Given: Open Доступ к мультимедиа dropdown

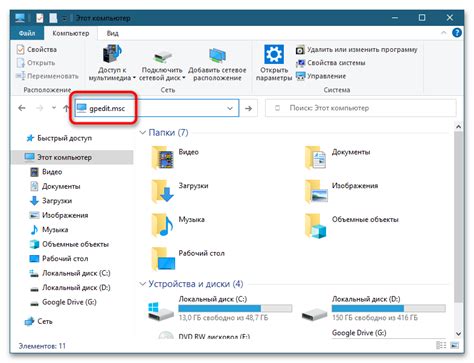Looking at the screenshot, I should (112, 63).
